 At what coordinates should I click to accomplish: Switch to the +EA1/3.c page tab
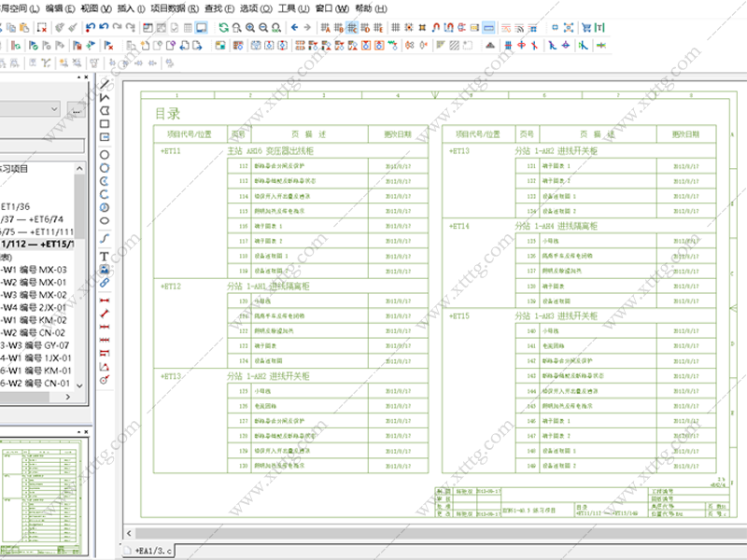pyautogui.click(x=148, y=551)
